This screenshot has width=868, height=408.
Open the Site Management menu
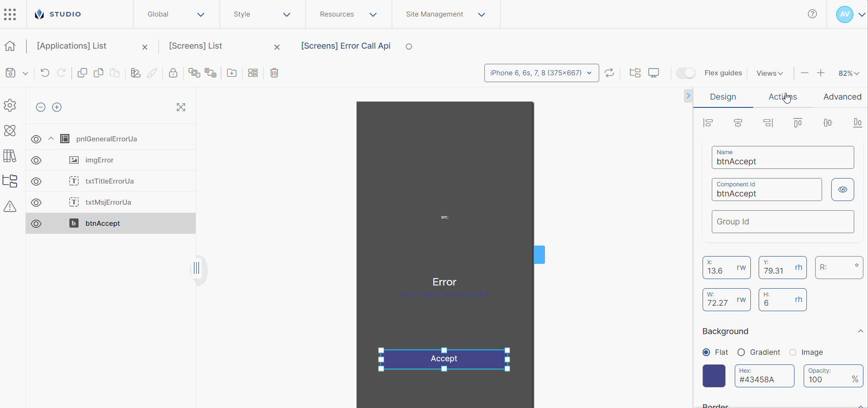pyautogui.click(x=445, y=14)
